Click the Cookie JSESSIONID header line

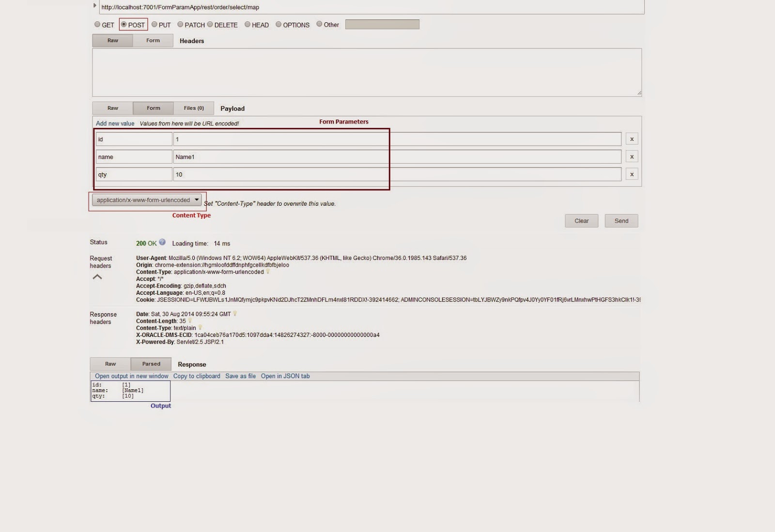tap(388, 300)
